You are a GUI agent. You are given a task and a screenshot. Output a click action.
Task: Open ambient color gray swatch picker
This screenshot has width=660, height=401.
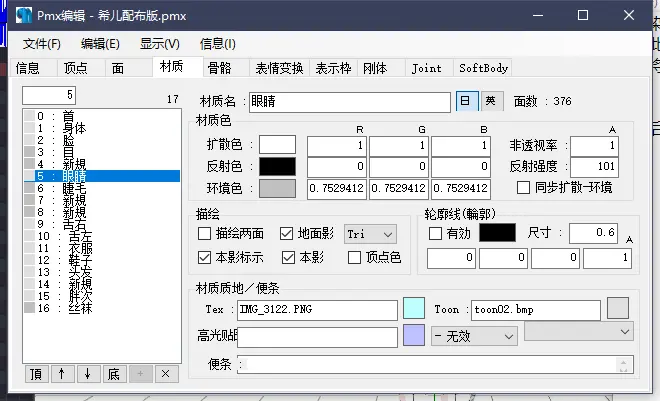pos(277,189)
